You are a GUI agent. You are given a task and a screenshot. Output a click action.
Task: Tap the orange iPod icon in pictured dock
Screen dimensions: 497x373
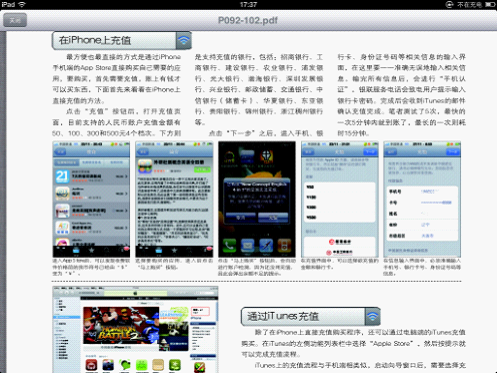(284, 246)
